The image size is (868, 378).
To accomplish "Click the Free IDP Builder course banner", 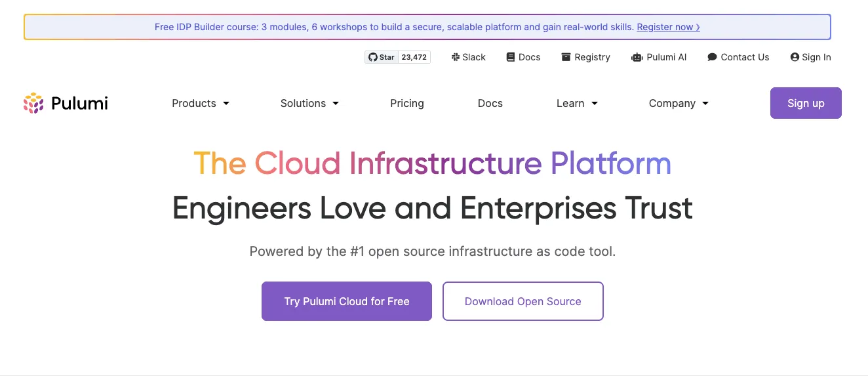I will [427, 27].
